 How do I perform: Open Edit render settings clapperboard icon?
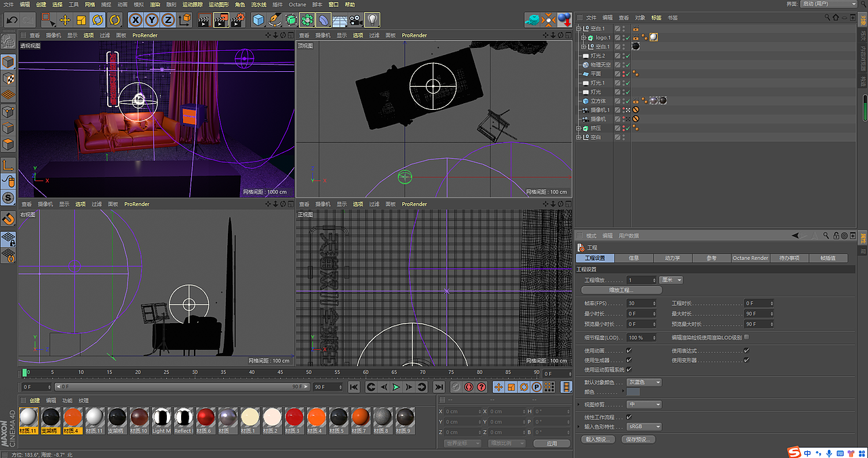(237, 20)
